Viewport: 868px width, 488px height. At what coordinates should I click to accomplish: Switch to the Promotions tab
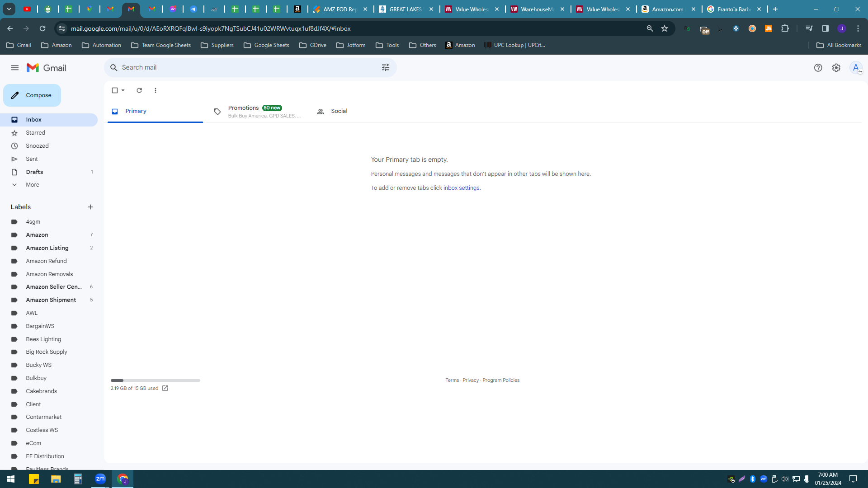[257, 111]
